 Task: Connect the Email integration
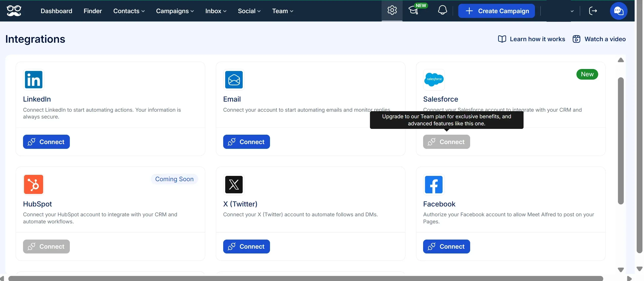point(246,142)
